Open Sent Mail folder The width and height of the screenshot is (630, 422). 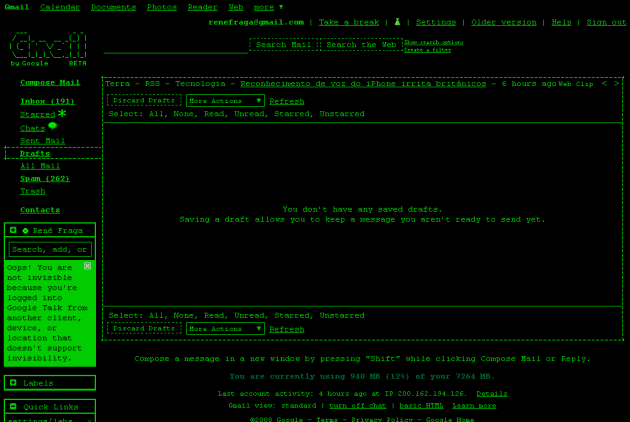click(43, 141)
